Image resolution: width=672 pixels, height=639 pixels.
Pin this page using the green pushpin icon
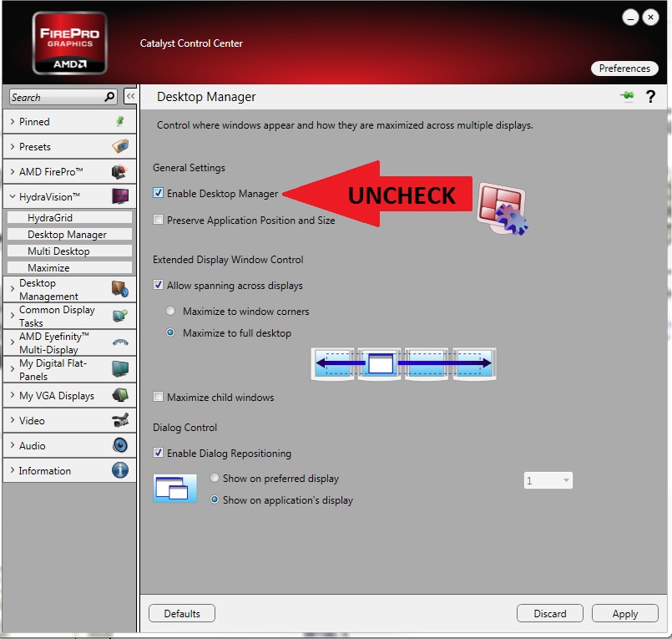[x=627, y=95]
